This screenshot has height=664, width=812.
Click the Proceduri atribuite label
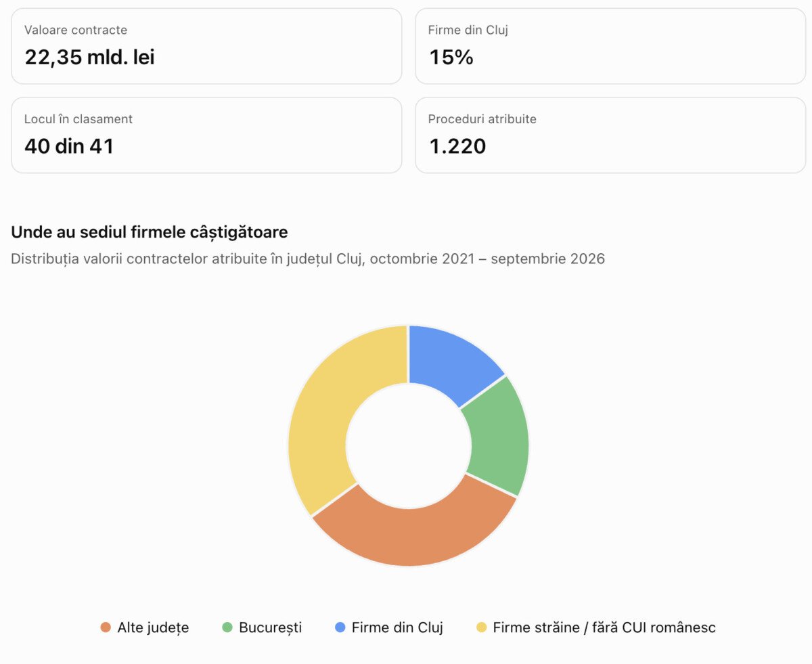(482, 119)
